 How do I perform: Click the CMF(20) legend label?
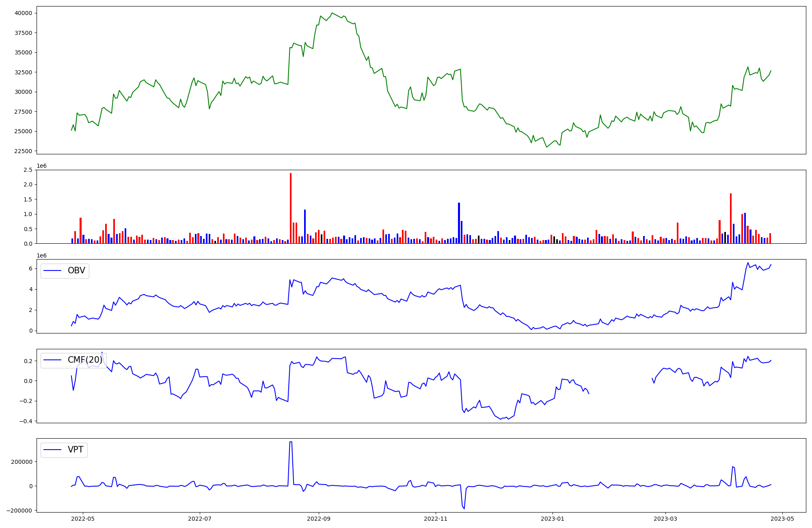tap(85, 360)
